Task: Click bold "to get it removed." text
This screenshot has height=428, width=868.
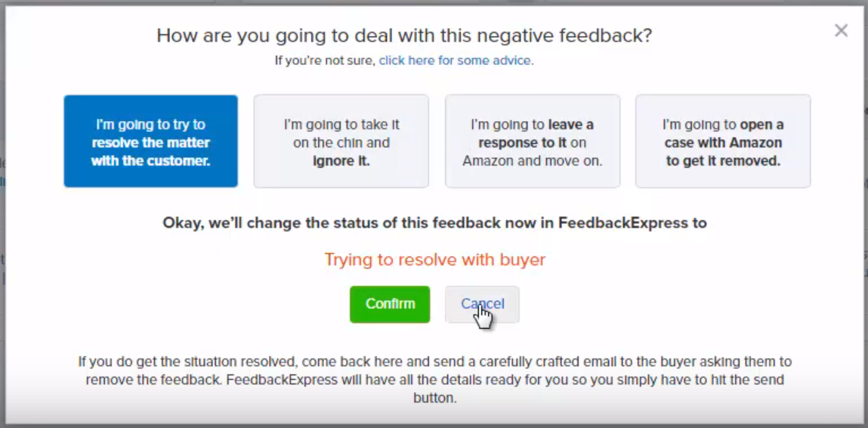Action: [723, 161]
